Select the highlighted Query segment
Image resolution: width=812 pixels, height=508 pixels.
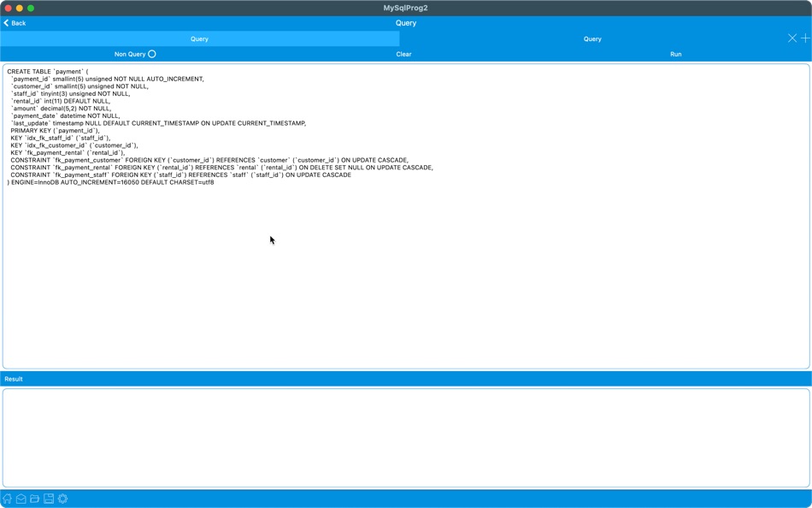point(198,38)
